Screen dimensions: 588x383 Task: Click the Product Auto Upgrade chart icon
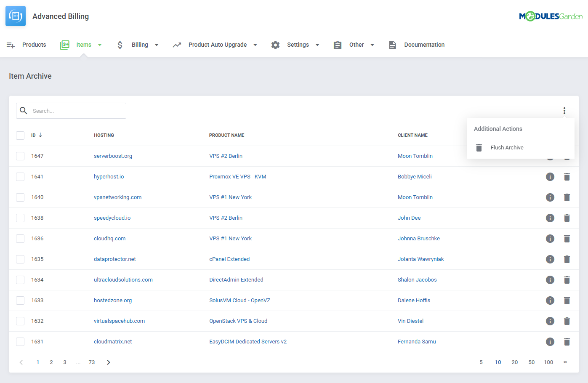coord(178,45)
